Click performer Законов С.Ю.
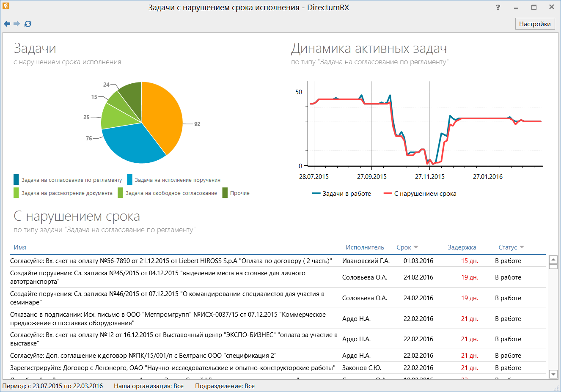 click(x=362, y=368)
